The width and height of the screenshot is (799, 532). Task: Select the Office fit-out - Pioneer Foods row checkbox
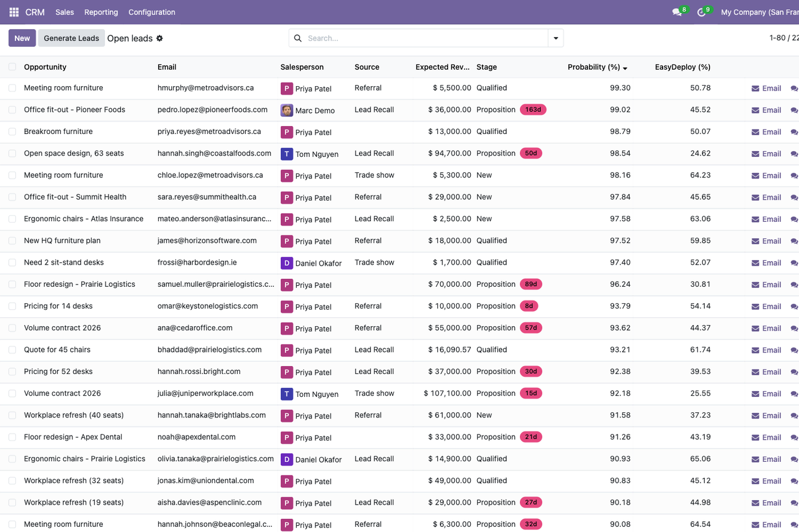(12, 109)
